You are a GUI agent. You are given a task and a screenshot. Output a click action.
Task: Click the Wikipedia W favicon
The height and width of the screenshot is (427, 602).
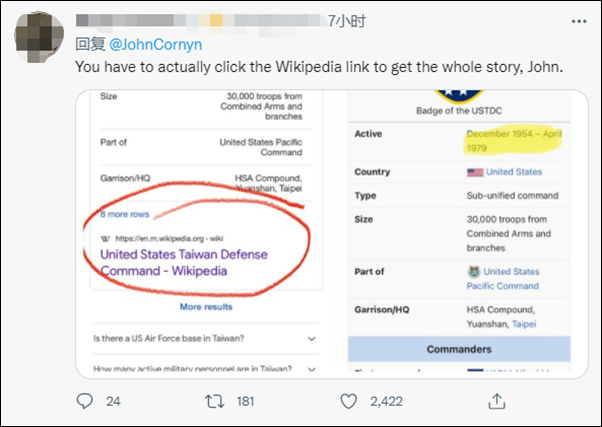[106, 238]
